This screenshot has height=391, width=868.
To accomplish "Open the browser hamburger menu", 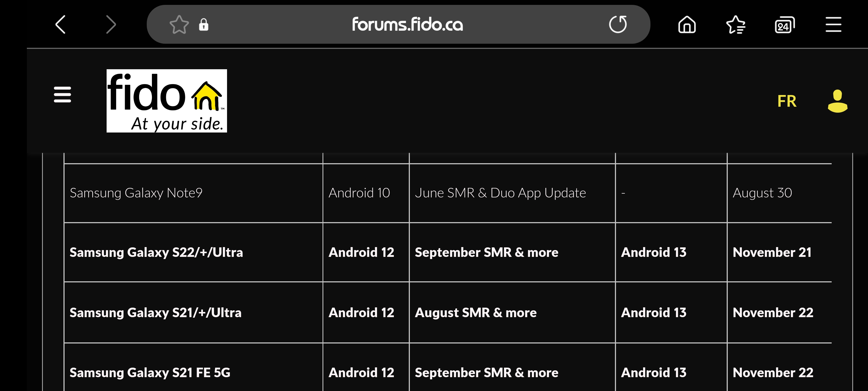I will tap(833, 24).
